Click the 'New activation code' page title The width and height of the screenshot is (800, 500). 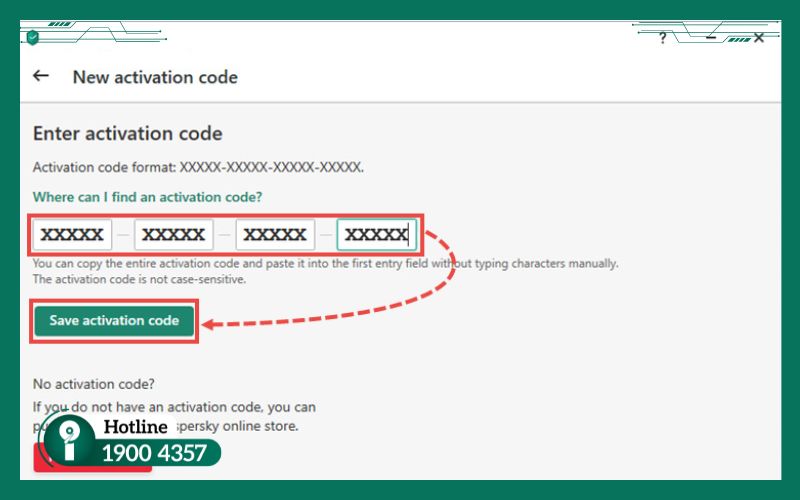(155, 77)
